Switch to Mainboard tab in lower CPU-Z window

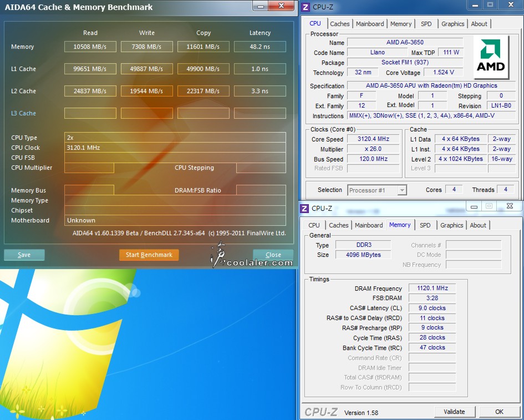369,225
